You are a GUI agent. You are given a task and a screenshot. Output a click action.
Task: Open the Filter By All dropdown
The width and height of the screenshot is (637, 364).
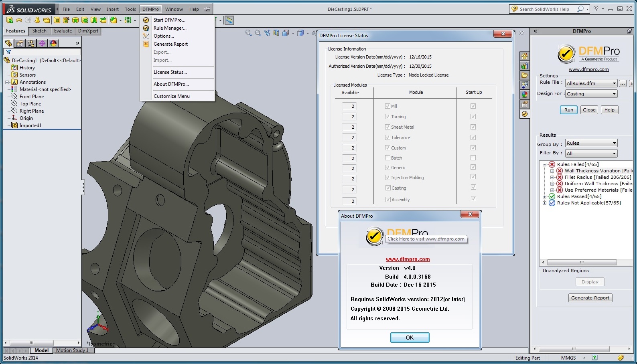coord(591,154)
